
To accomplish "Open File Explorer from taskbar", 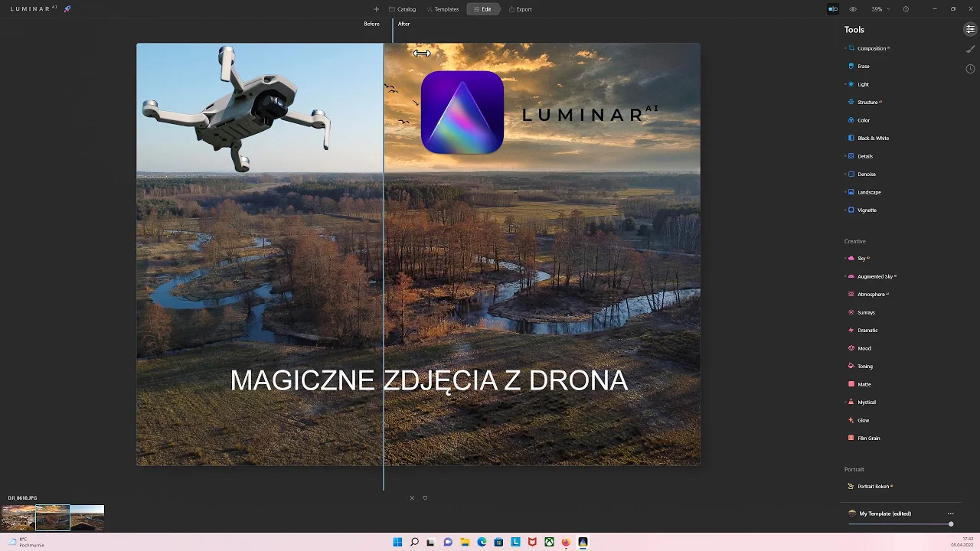I will coord(465,542).
